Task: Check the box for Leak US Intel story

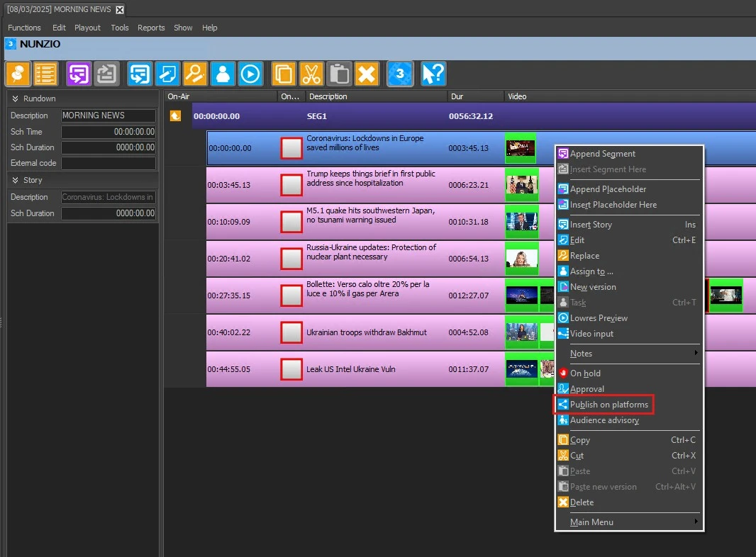Action: click(x=291, y=369)
